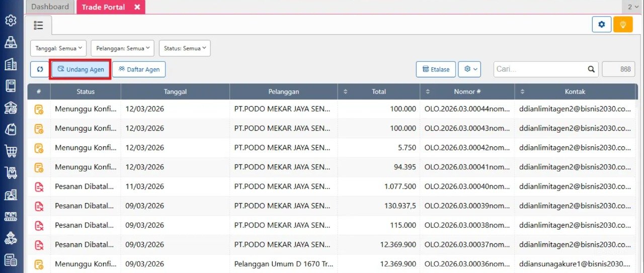Select total cell 115.000

379,225
